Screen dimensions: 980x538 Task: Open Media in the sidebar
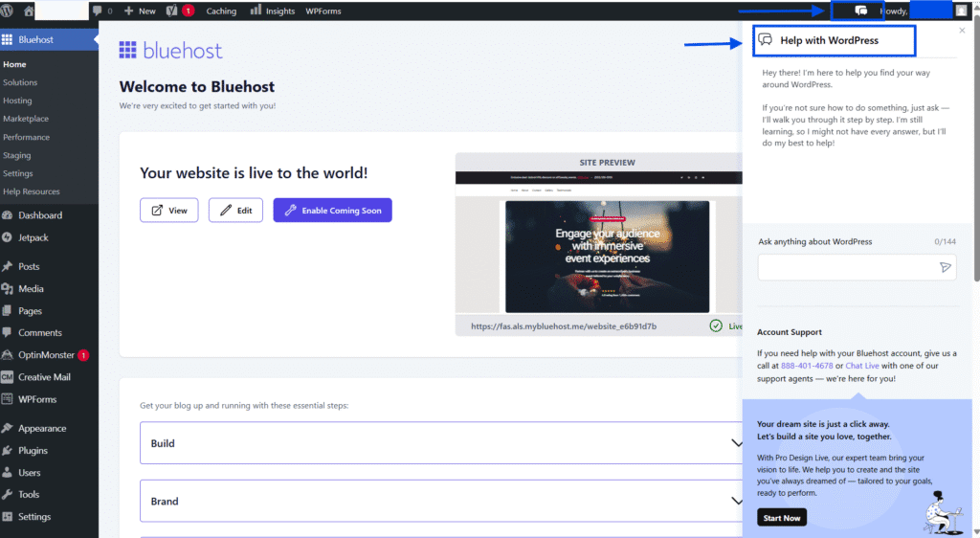(x=50, y=289)
